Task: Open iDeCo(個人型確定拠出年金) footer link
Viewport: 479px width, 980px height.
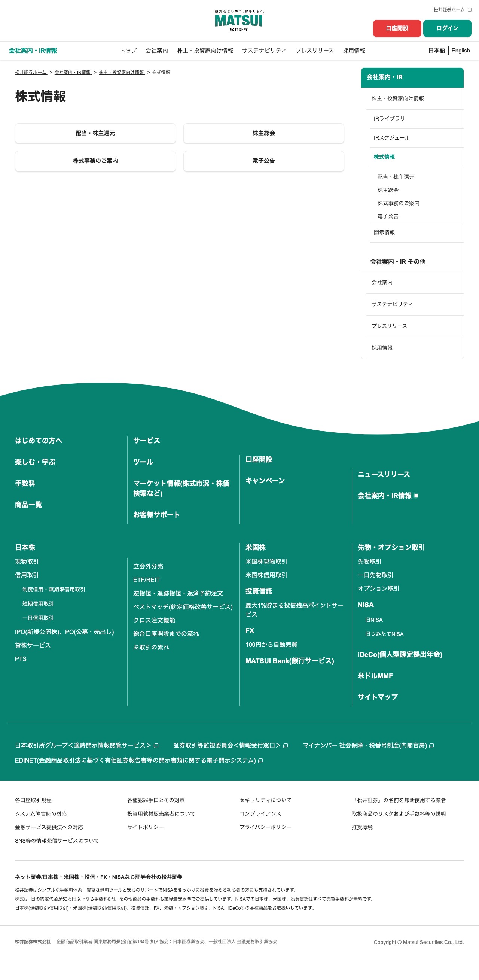Action: tap(400, 654)
